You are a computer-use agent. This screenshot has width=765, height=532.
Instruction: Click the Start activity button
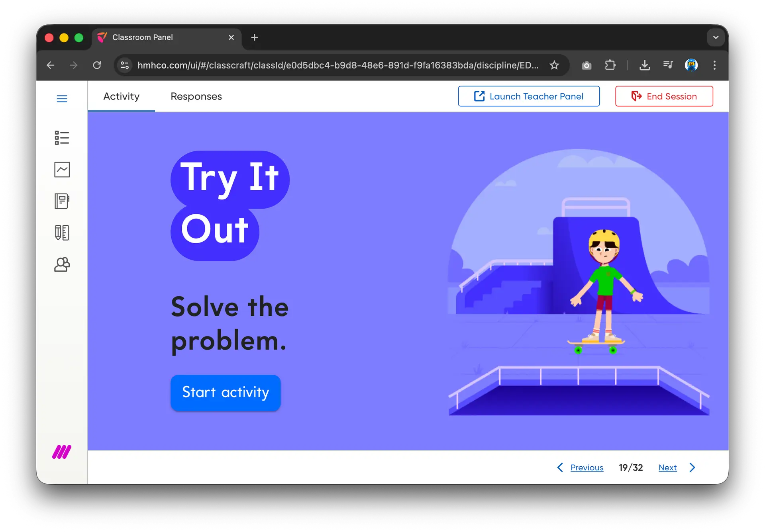(226, 392)
